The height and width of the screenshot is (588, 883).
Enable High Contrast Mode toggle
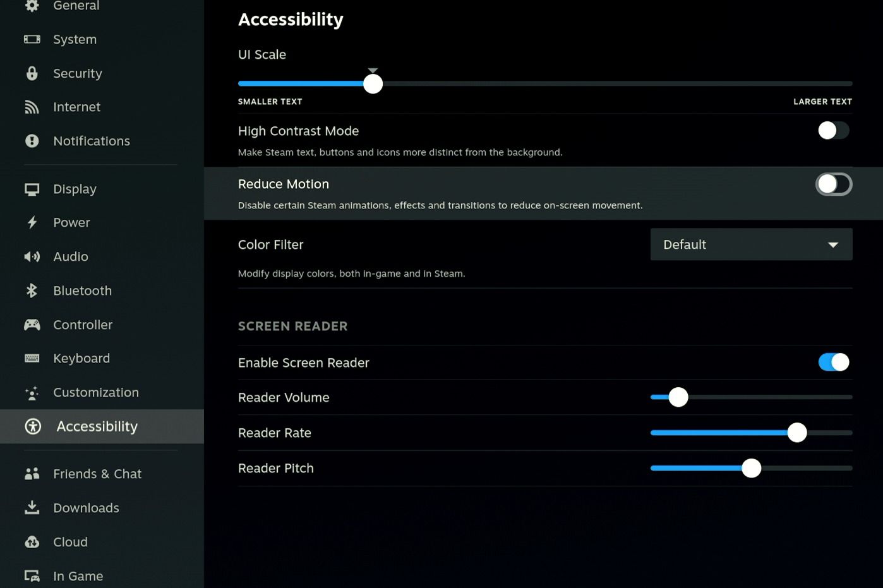[x=833, y=131]
